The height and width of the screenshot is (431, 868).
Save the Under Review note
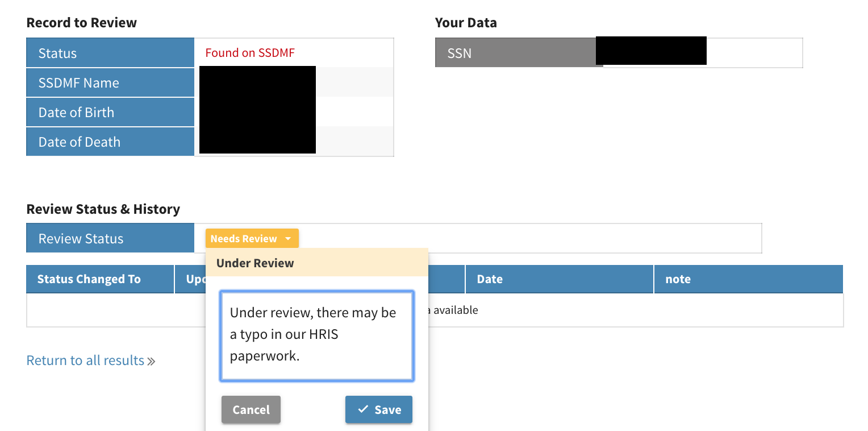(379, 409)
